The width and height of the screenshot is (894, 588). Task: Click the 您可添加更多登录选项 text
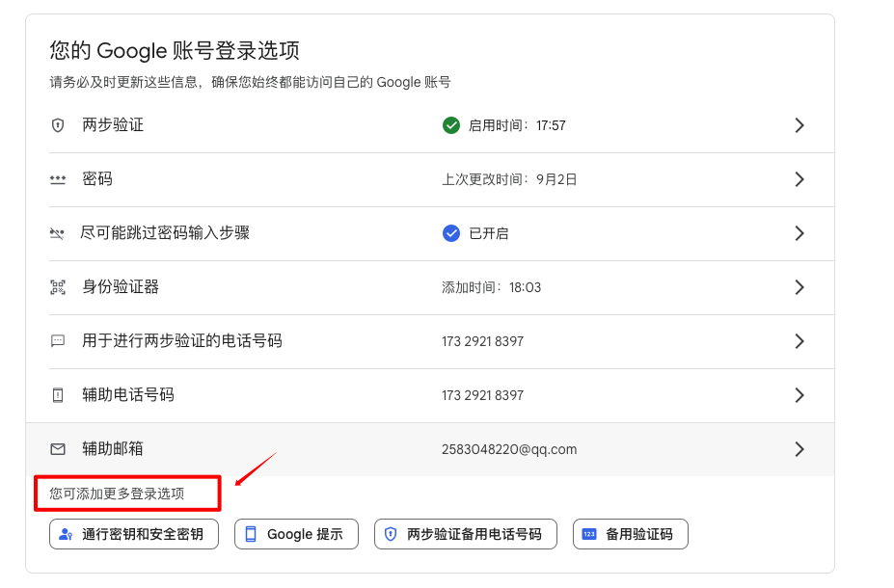[117, 494]
